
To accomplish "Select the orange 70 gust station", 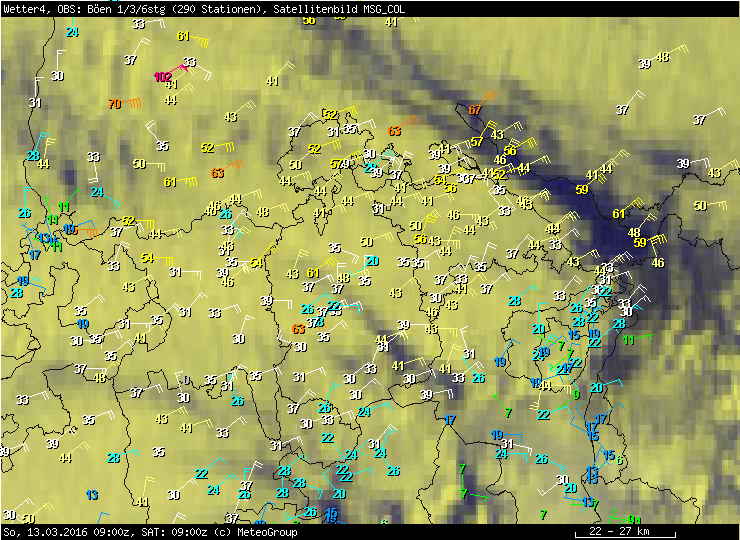I will (114, 104).
